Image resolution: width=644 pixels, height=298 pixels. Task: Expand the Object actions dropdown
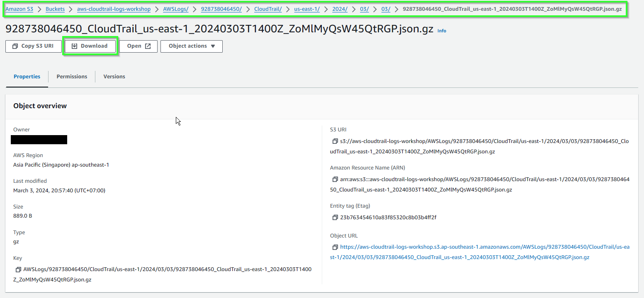pyautogui.click(x=192, y=46)
